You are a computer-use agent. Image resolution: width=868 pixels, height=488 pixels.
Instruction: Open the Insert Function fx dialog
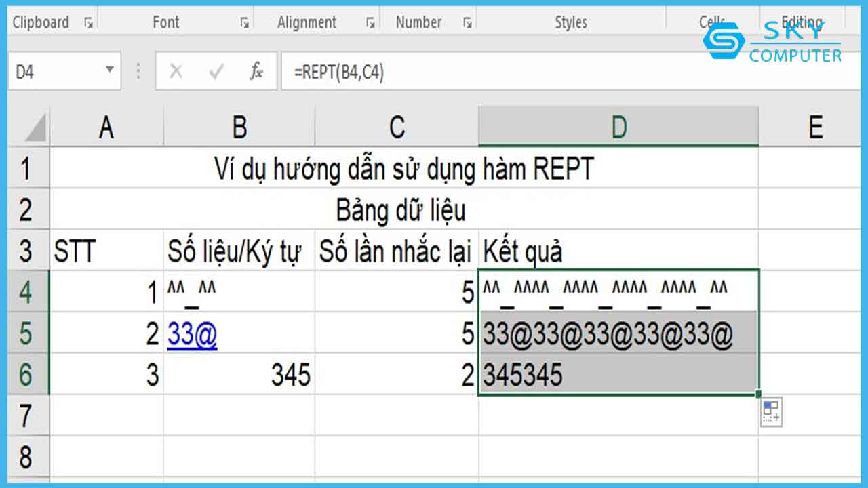(256, 71)
